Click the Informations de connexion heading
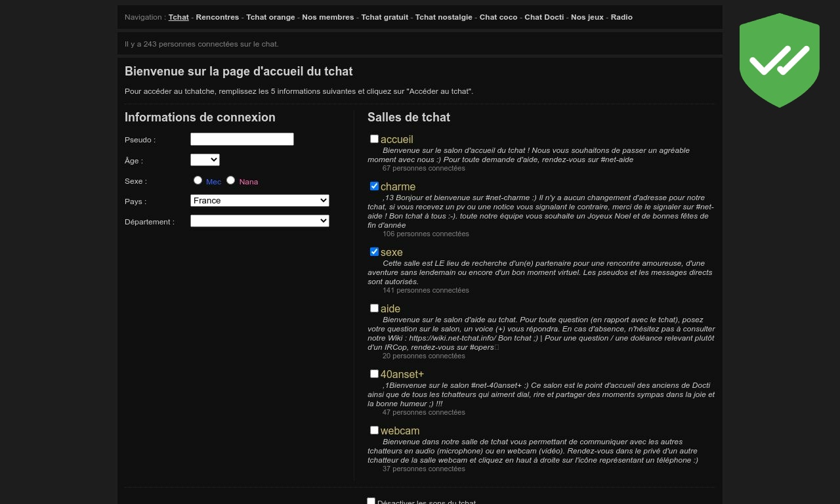Image resolution: width=840 pixels, height=504 pixels. pos(200,117)
